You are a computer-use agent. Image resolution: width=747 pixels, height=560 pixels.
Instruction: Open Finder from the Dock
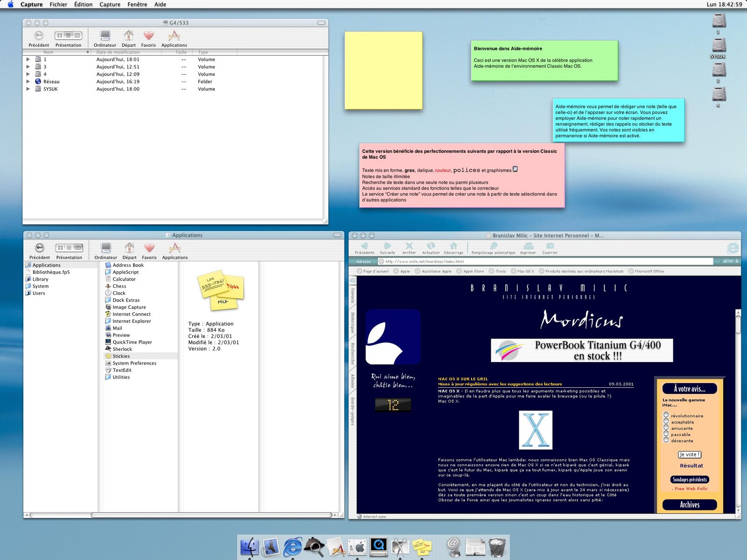click(249, 546)
